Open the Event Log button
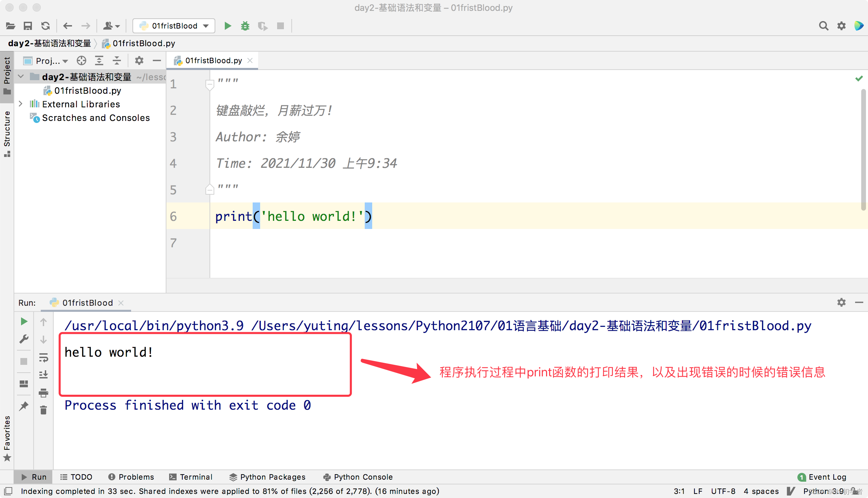 (822, 477)
